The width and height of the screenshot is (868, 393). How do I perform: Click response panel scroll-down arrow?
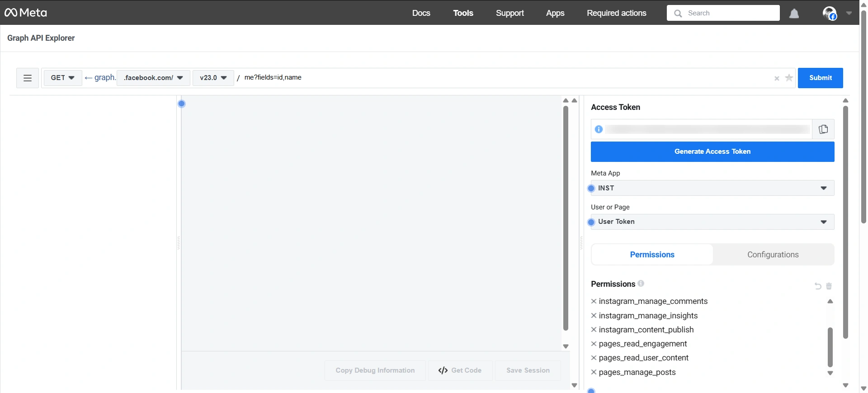566,346
